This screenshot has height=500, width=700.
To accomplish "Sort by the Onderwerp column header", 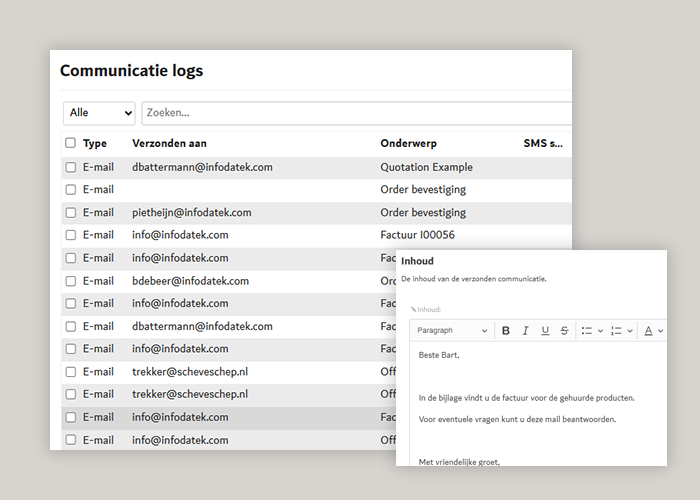I will point(408,143).
